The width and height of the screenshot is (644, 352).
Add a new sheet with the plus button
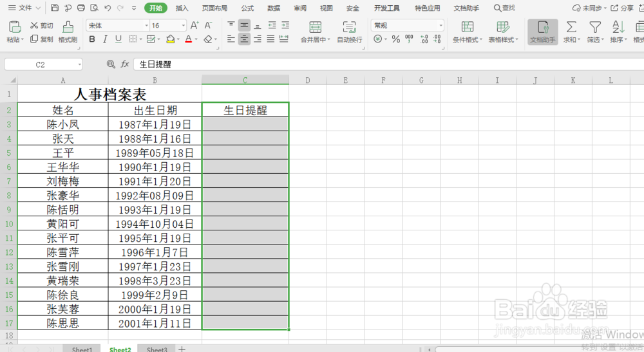182,349
